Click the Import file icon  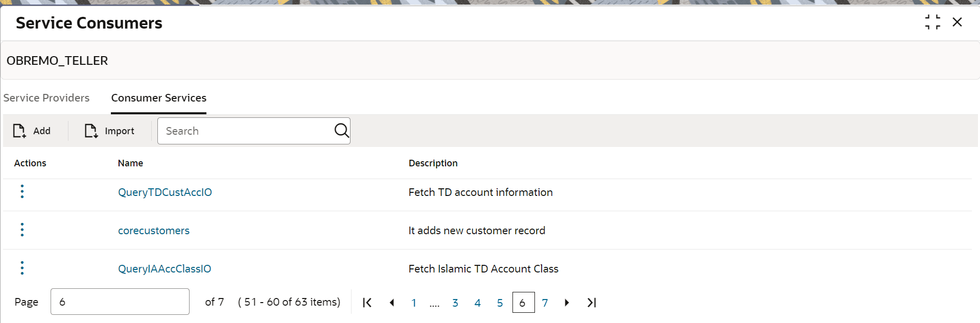click(x=91, y=131)
